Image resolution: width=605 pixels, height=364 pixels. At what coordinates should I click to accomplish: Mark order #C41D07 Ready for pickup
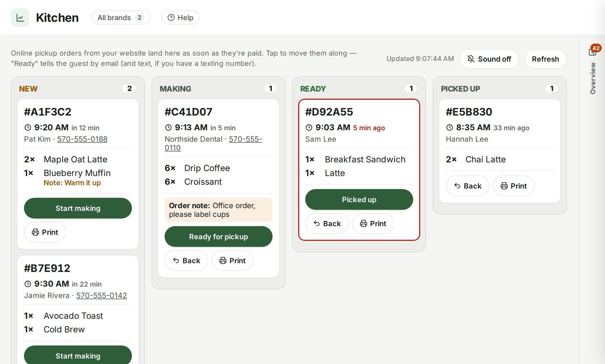[218, 236]
